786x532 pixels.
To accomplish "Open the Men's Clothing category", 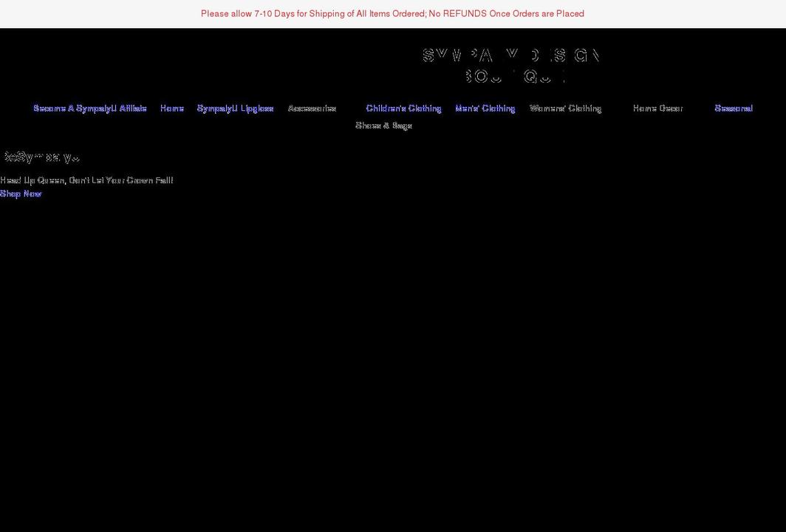I will pyautogui.click(x=485, y=108).
